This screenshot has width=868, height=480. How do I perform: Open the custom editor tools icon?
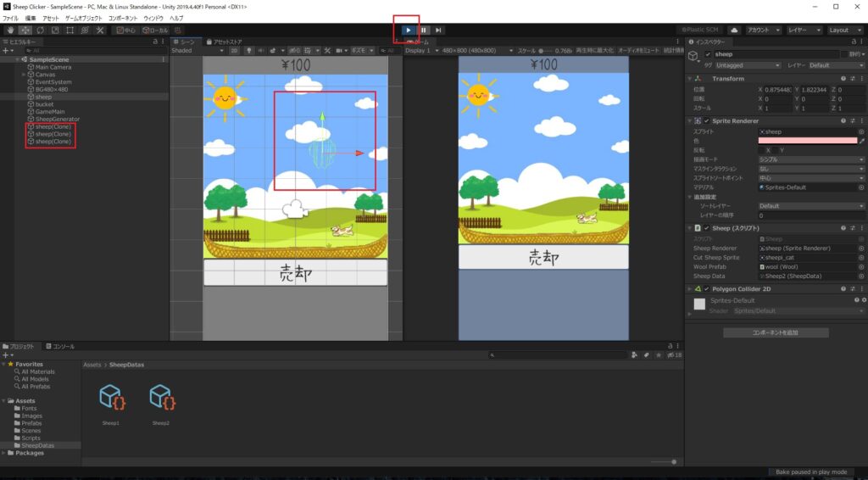point(100,31)
